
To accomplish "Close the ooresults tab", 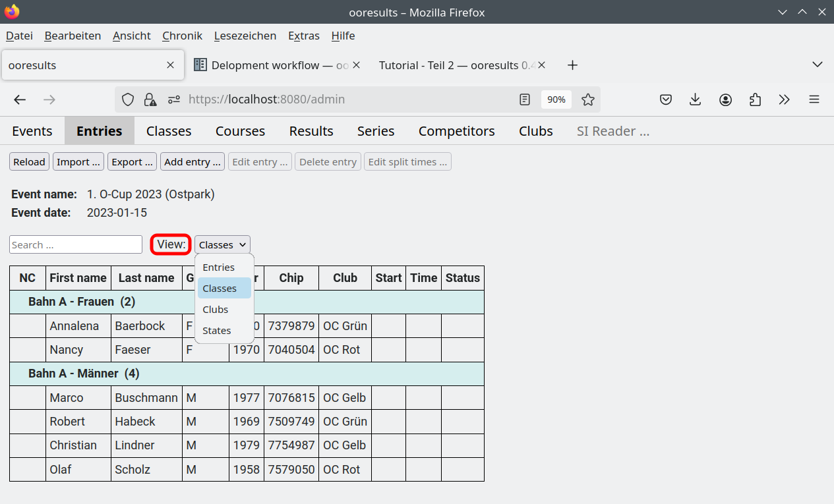I will (170, 65).
